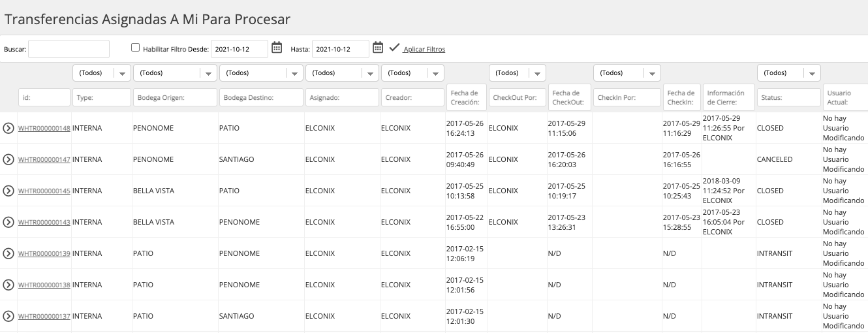
Task: Click the Fecha de CheckOut filter box
Action: coord(570,97)
